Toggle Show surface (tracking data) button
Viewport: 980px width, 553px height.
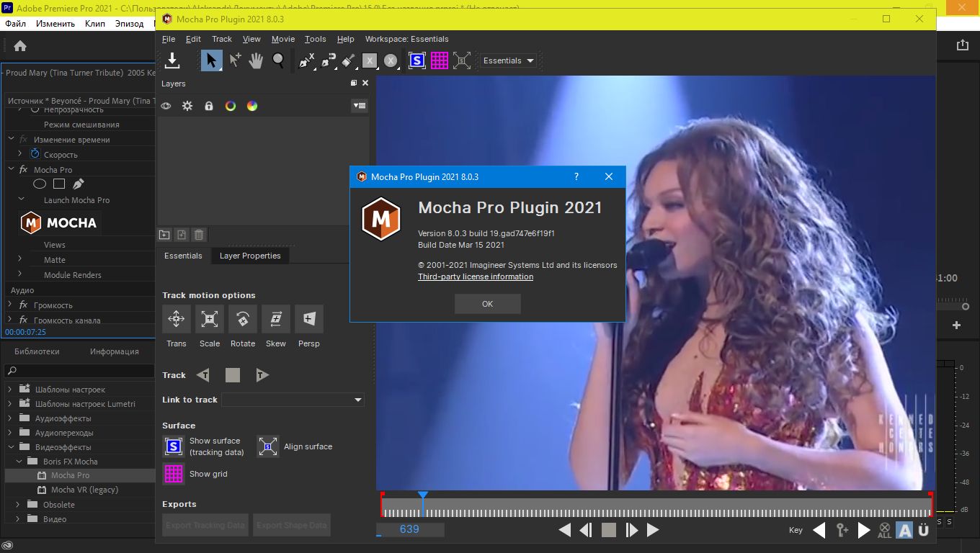(x=174, y=447)
